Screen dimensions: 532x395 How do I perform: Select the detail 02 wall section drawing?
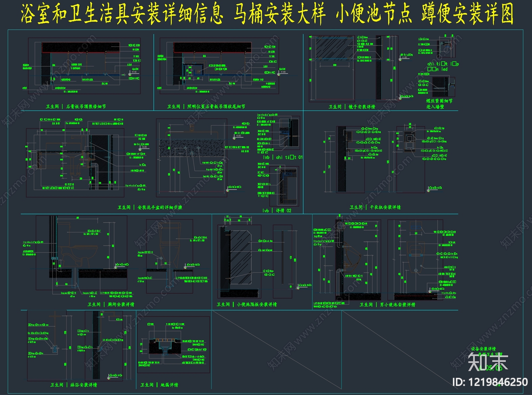tap(284, 186)
